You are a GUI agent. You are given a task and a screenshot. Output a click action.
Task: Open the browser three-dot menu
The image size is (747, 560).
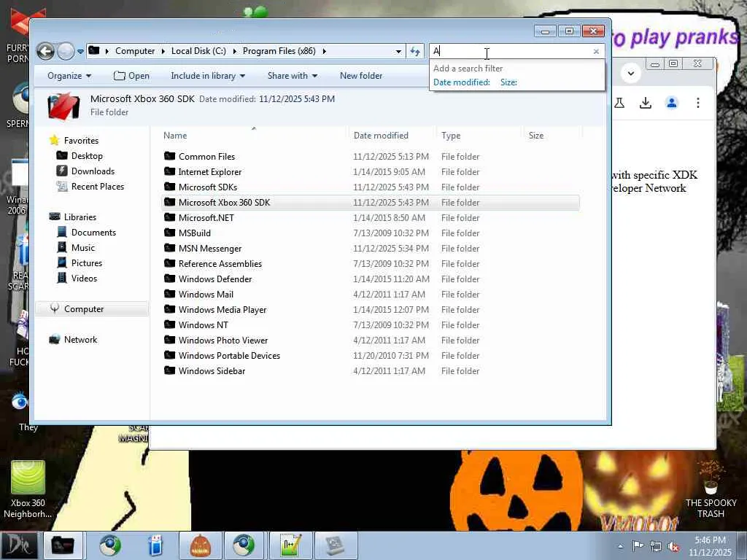click(x=698, y=103)
